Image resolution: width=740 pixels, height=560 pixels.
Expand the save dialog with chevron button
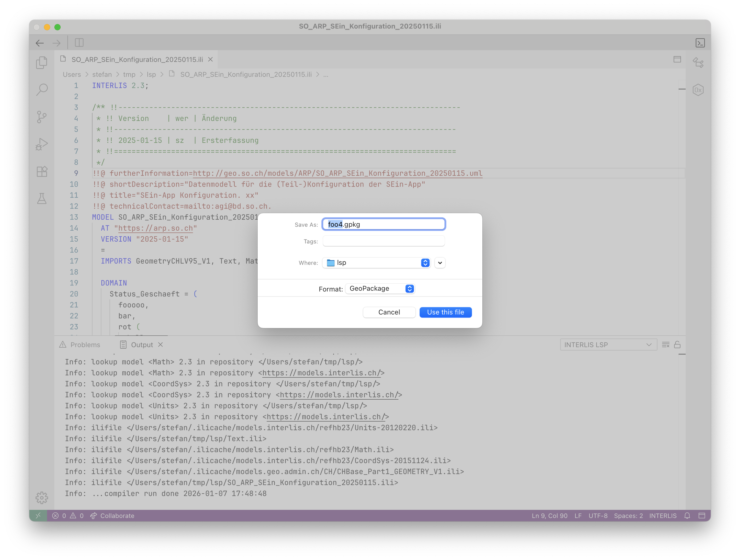(x=440, y=263)
